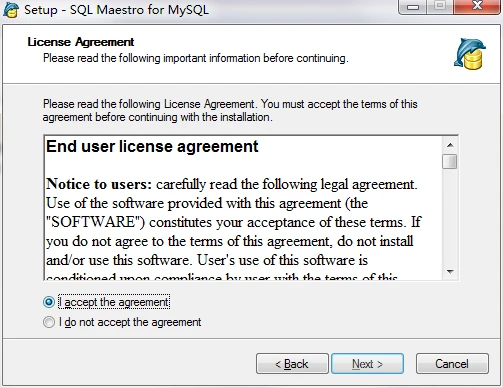Click inside the license agreement text box

click(x=243, y=208)
